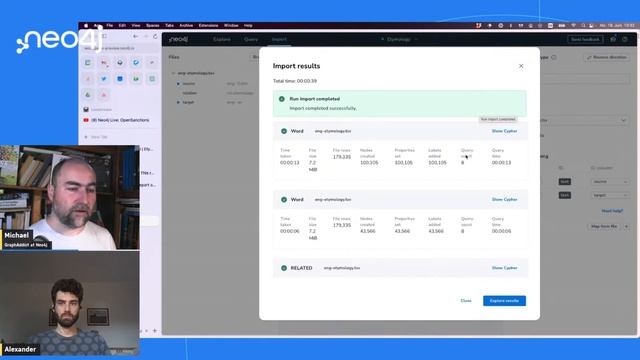The width and height of the screenshot is (640, 360).
Task: Select the target column in Files panel
Action: coord(188,102)
